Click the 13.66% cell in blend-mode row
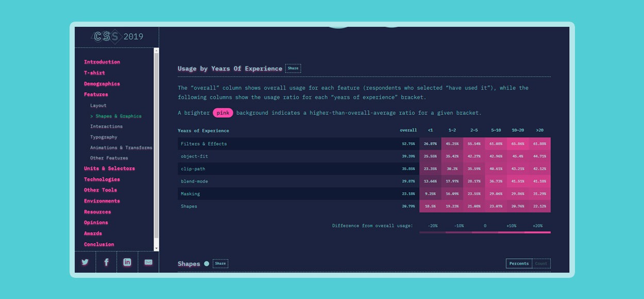 coord(430,181)
